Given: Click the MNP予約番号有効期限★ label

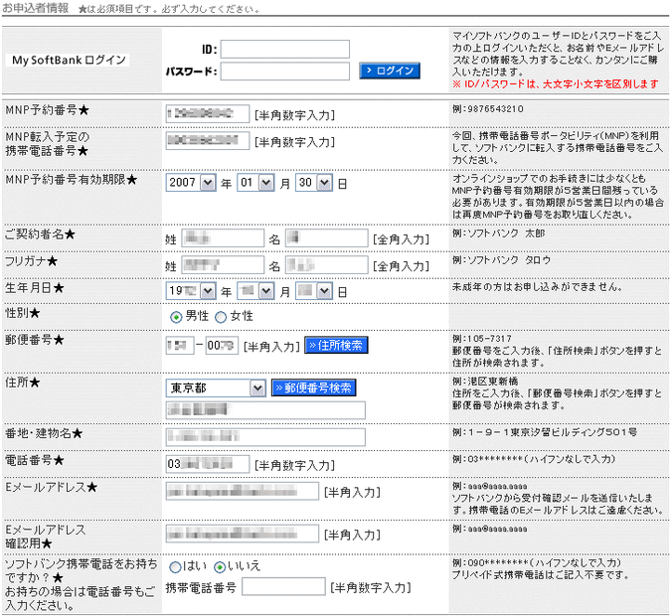Looking at the screenshot, I should (72, 180).
